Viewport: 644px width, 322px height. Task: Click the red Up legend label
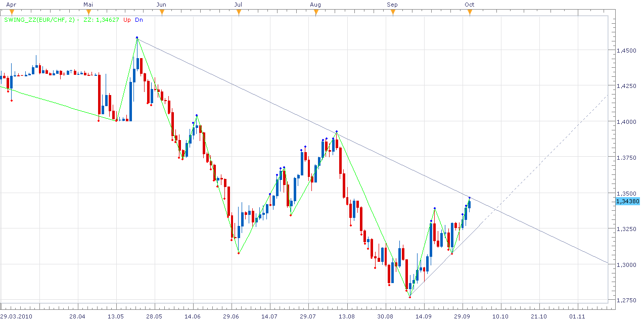coord(127,20)
